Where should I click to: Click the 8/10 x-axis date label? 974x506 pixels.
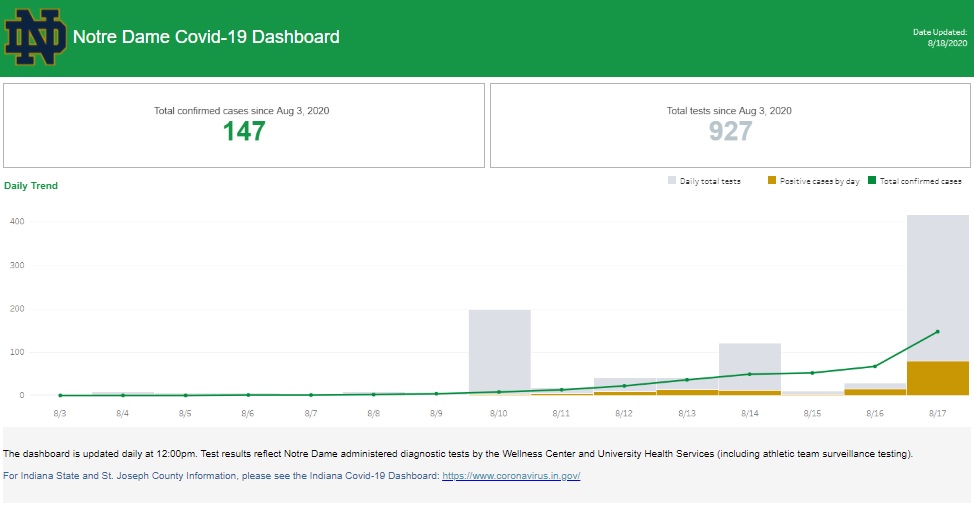[x=499, y=413]
